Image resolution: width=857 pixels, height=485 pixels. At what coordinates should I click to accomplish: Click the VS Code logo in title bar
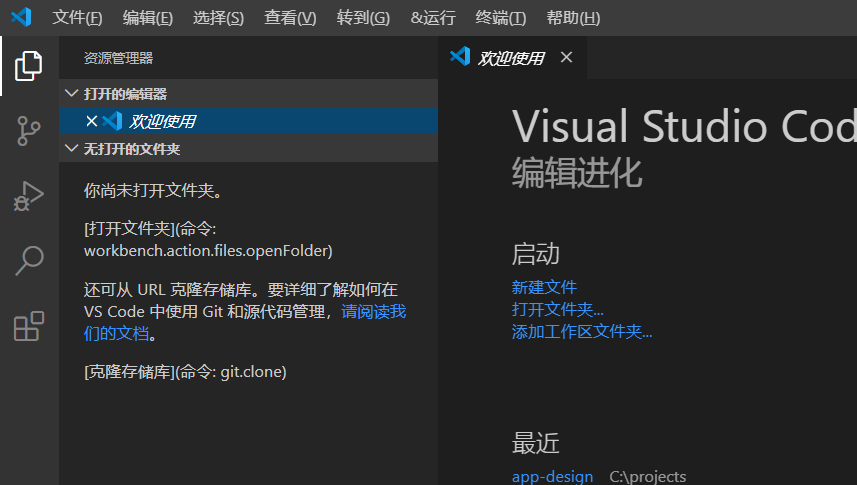point(21,17)
